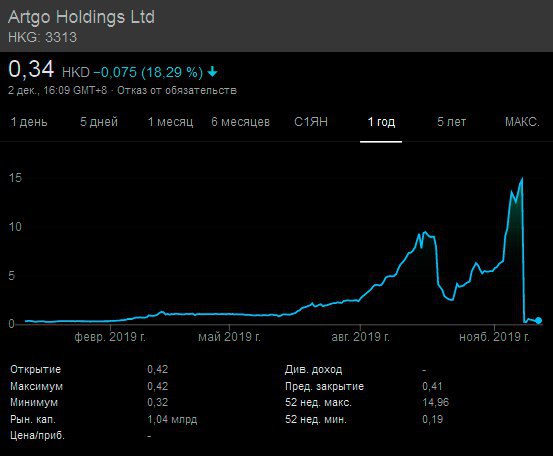Click the active '1 год' tab
The image size is (553, 456).
(381, 122)
